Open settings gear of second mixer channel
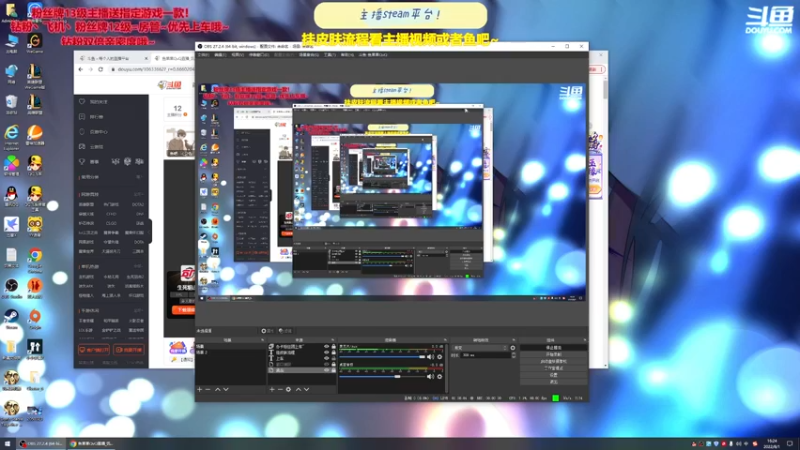The image size is (800, 450). 439,377
